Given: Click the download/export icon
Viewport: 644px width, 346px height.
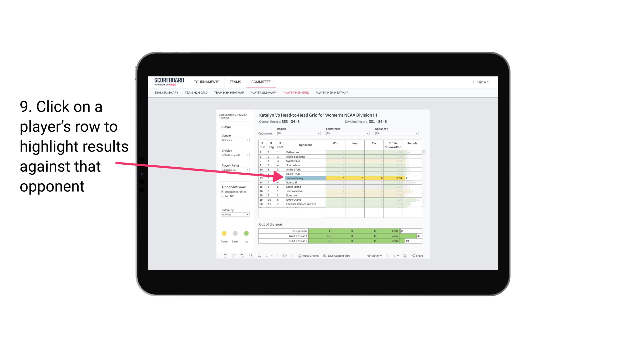Looking at the screenshot, I should coord(394,256).
